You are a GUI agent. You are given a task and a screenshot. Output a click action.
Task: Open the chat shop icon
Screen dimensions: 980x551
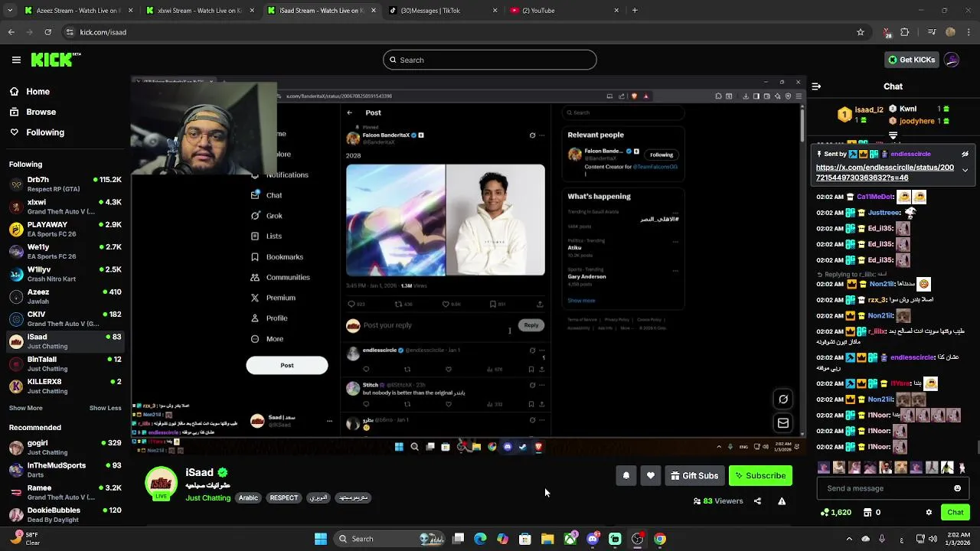click(x=867, y=512)
